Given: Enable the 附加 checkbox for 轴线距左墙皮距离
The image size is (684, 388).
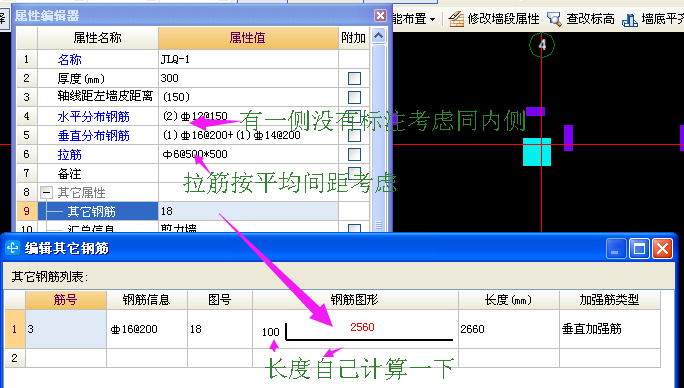Looking at the screenshot, I should tap(354, 97).
